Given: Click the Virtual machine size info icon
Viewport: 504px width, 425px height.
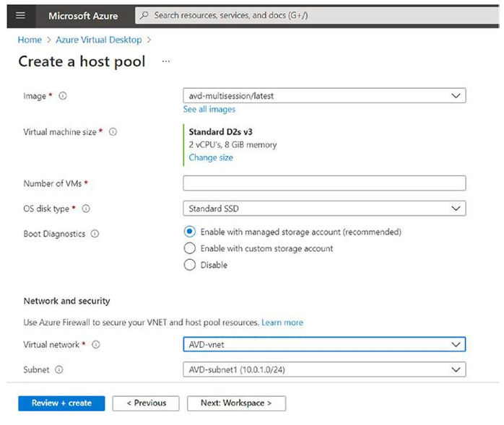Looking at the screenshot, I should 113,132.
